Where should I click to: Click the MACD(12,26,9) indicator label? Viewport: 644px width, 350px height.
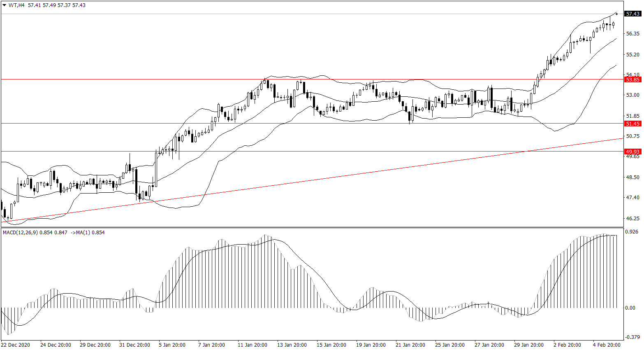(20, 233)
